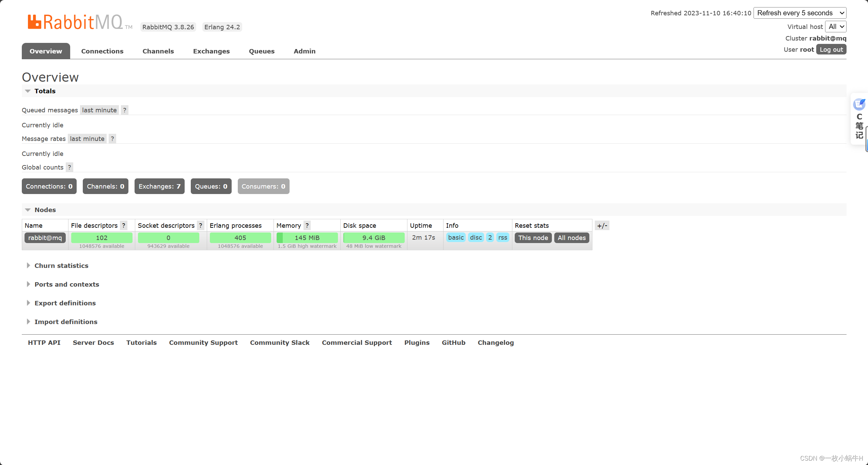Viewport: 868px width, 465px height.
Task: Click the Erlang processes 405 bar
Action: [240, 238]
